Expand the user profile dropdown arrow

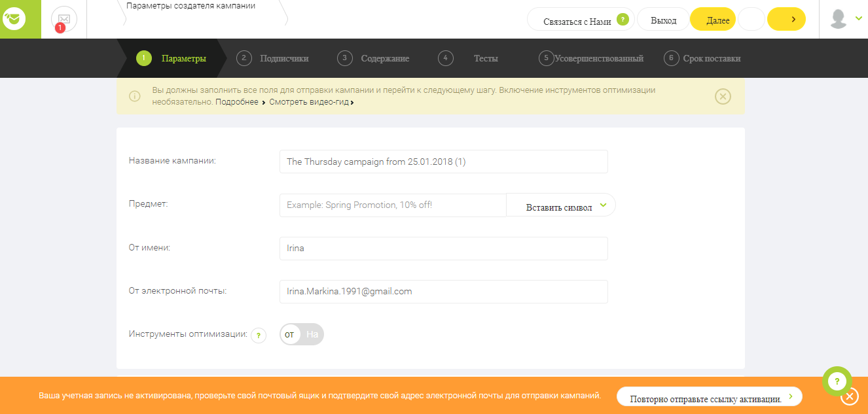click(859, 18)
